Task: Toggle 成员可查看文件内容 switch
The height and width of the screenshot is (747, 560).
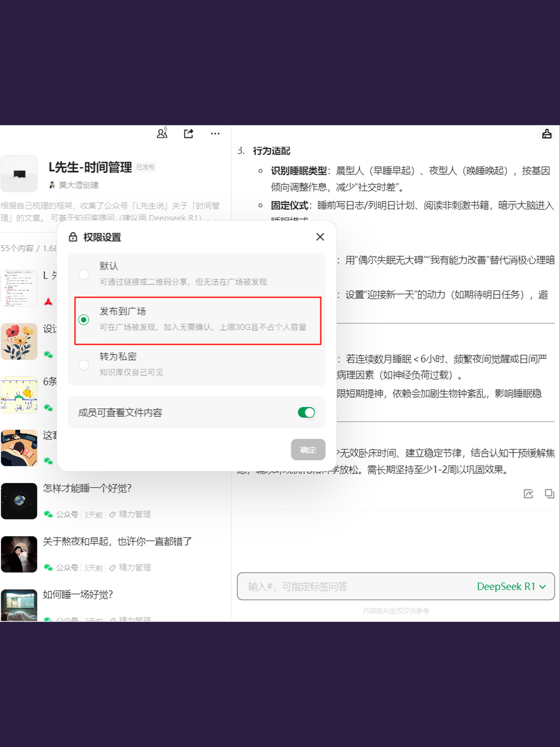Action: pyautogui.click(x=306, y=412)
